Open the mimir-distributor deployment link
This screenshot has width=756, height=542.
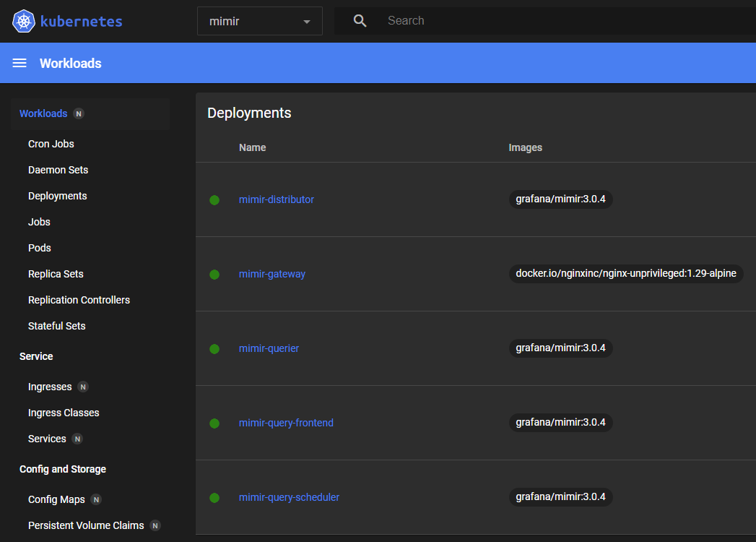tap(277, 199)
